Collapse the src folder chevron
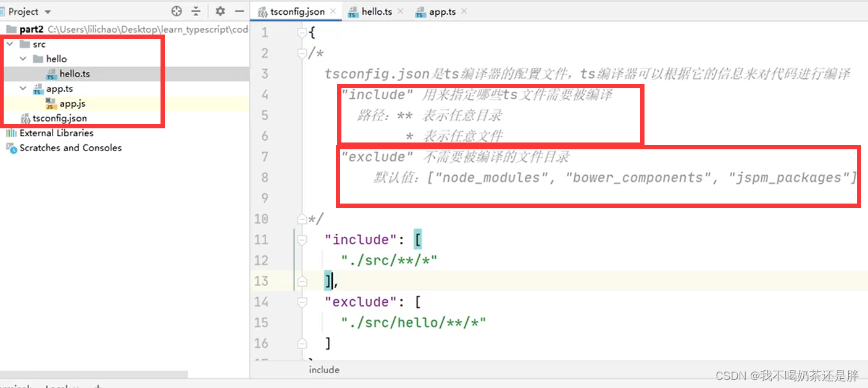 10,44
